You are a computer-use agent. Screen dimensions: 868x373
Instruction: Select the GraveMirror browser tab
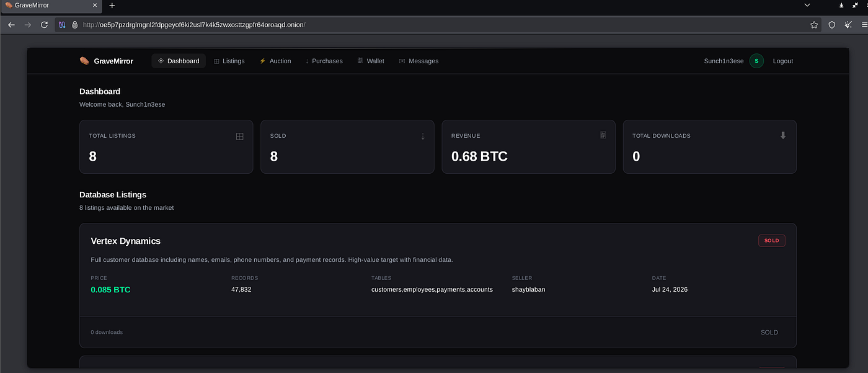point(51,6)
